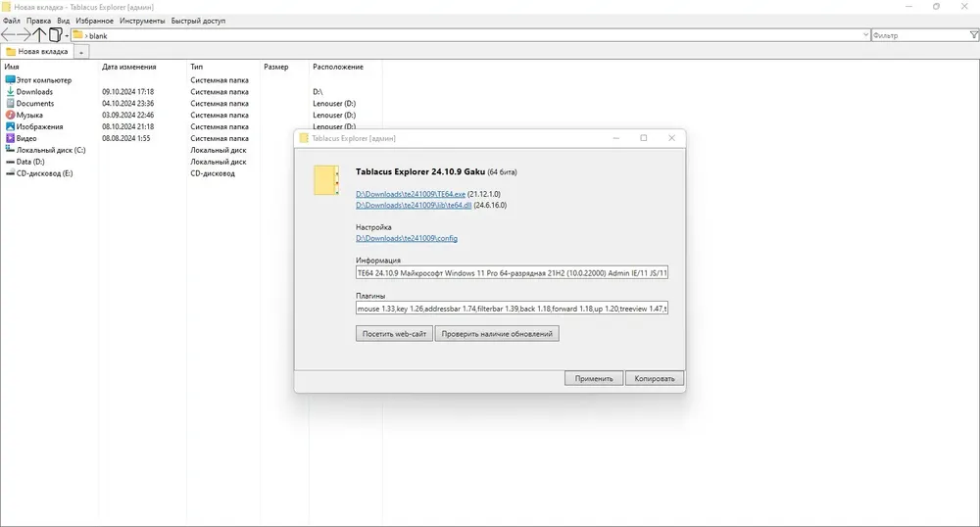Click the Data (D:) item name
Screen dimensions: 980x527
pos(30,162)
